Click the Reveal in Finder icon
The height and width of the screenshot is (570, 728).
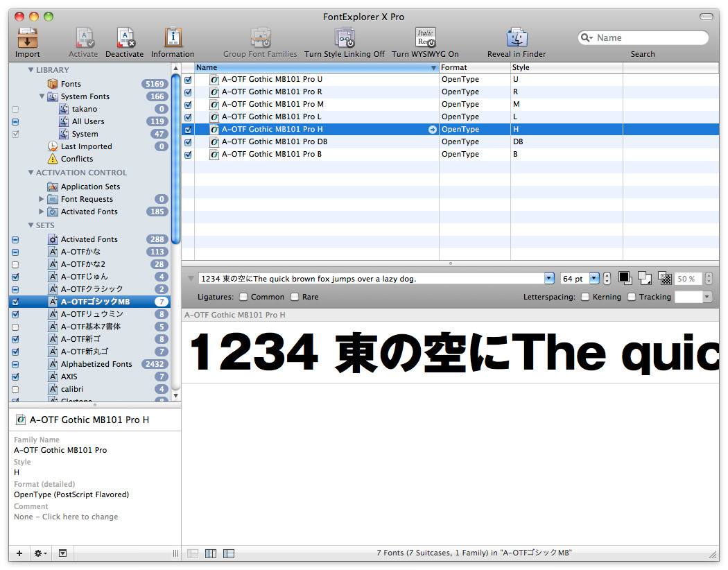[x=517, y=38]
